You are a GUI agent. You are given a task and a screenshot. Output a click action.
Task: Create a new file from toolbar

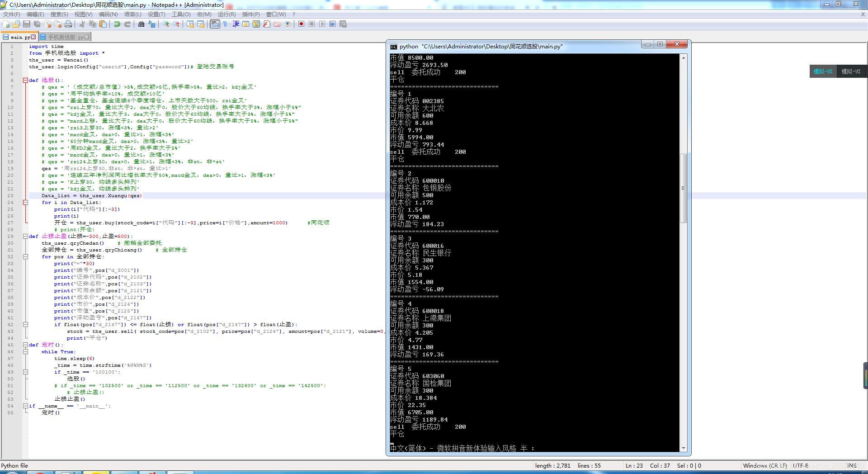click(6, 24)
